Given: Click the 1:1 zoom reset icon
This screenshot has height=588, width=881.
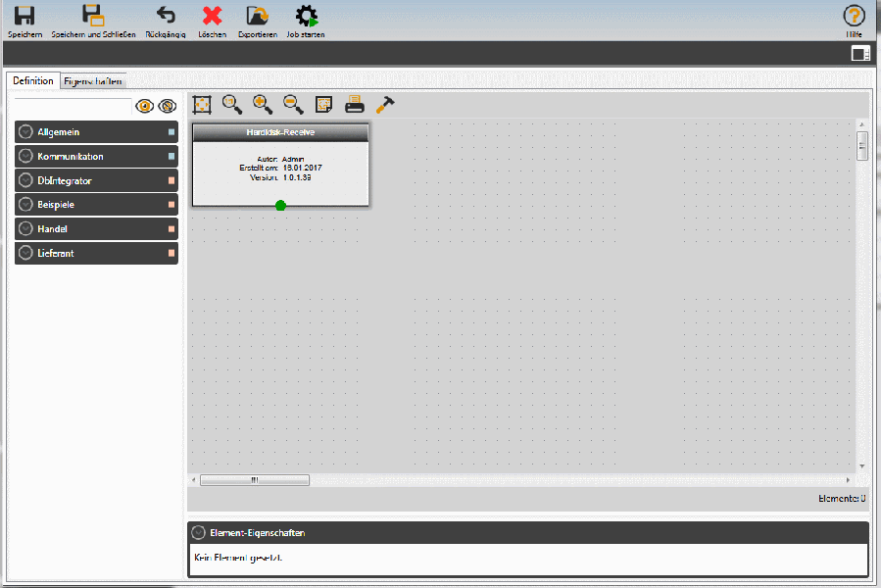Looking at the screenshot, I should pos(231,105).
